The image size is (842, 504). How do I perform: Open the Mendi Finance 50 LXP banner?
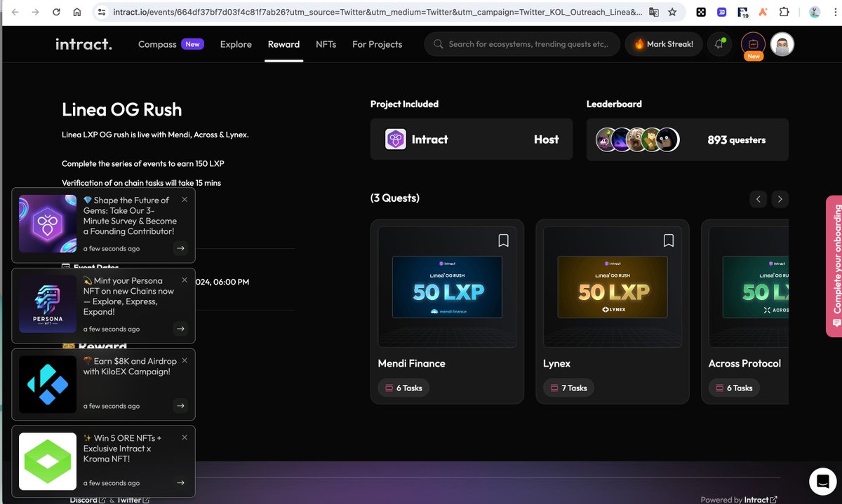pyautogui.click(x=447, y=287)
